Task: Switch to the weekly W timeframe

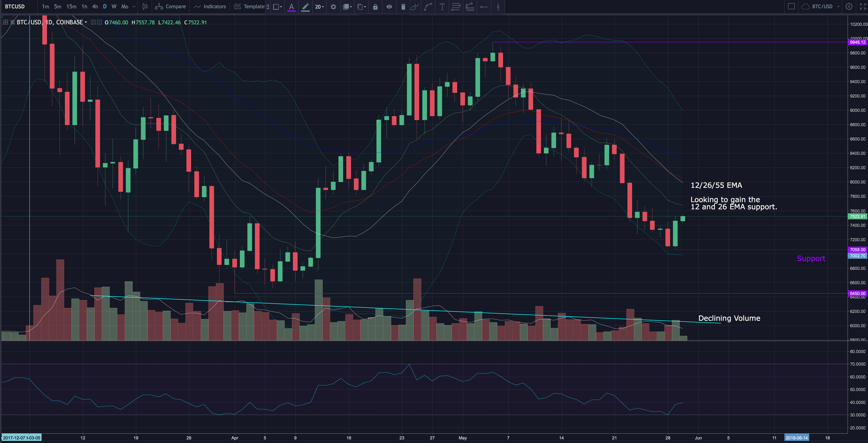Action: tap(114, 6)
